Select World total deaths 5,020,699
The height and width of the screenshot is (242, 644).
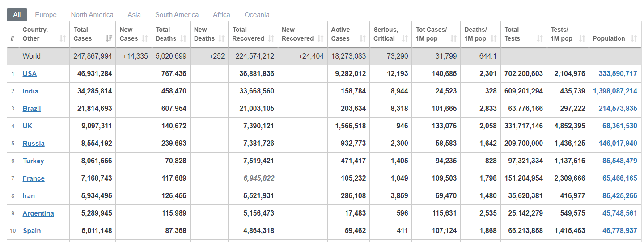(171, 56)
